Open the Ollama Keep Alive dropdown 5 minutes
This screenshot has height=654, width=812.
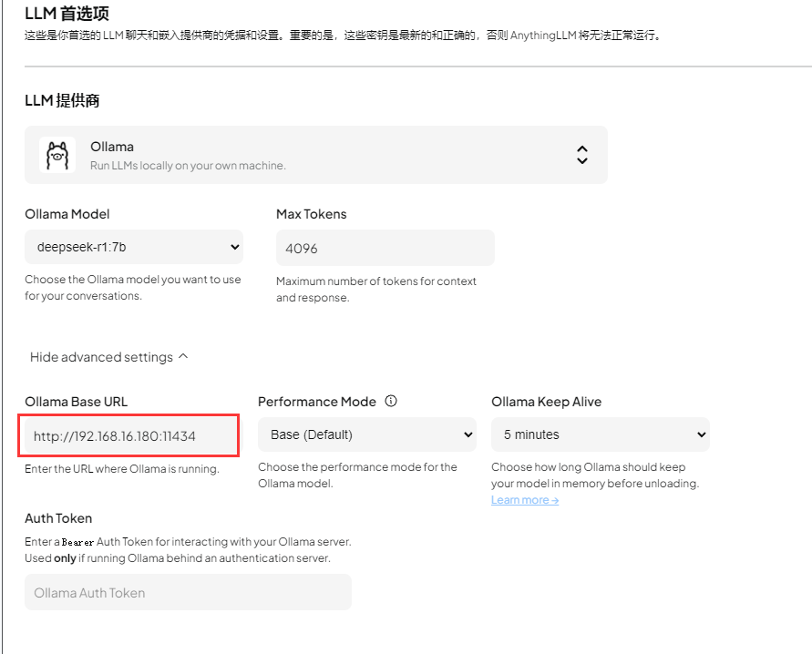[601, 434]
